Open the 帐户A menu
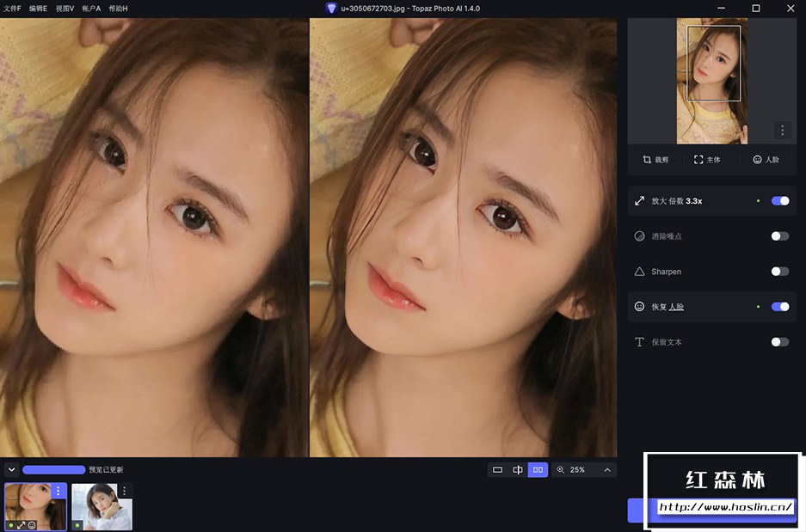Image resolution: width=806 pixels, height=532 pixels. tap(91, 9)
